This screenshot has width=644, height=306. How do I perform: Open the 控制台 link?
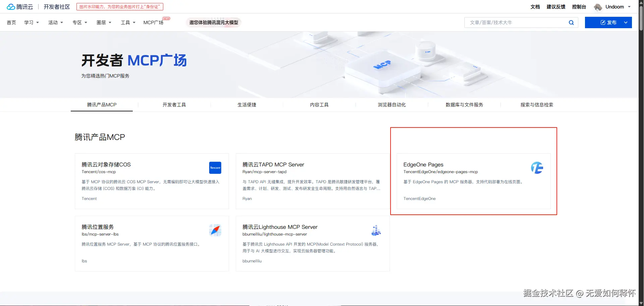pyautogui.click(x=579, y=7)
